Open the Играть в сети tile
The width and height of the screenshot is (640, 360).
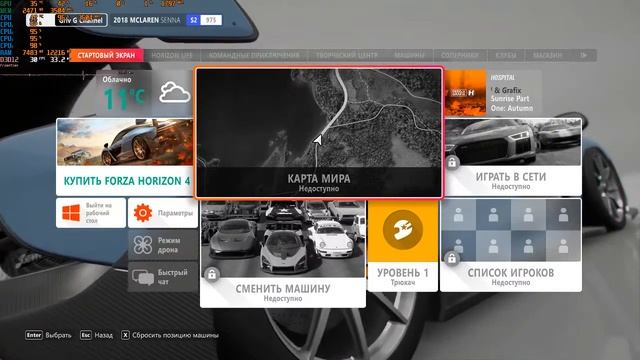click(513, 157)
